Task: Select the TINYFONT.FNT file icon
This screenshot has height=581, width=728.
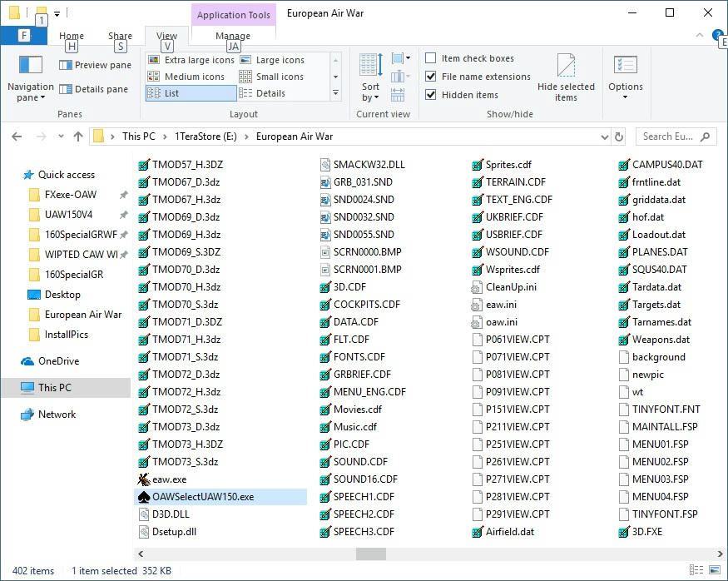Action: 624,410
